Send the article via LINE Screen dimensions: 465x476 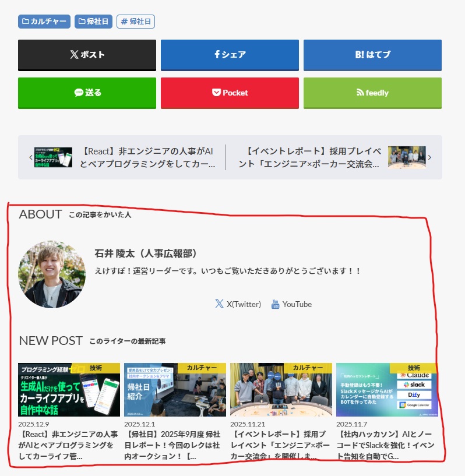[x=87, y=93]
